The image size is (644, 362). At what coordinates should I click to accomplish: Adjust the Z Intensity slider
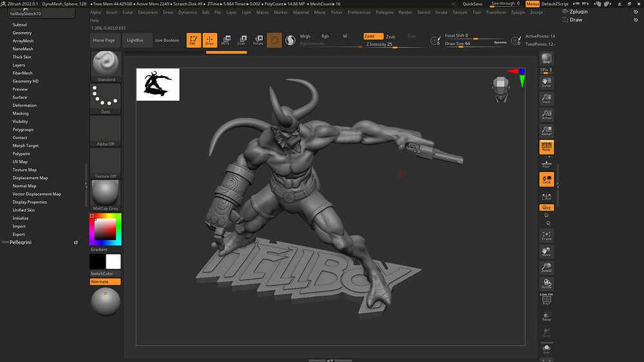(x=394, y=44)
